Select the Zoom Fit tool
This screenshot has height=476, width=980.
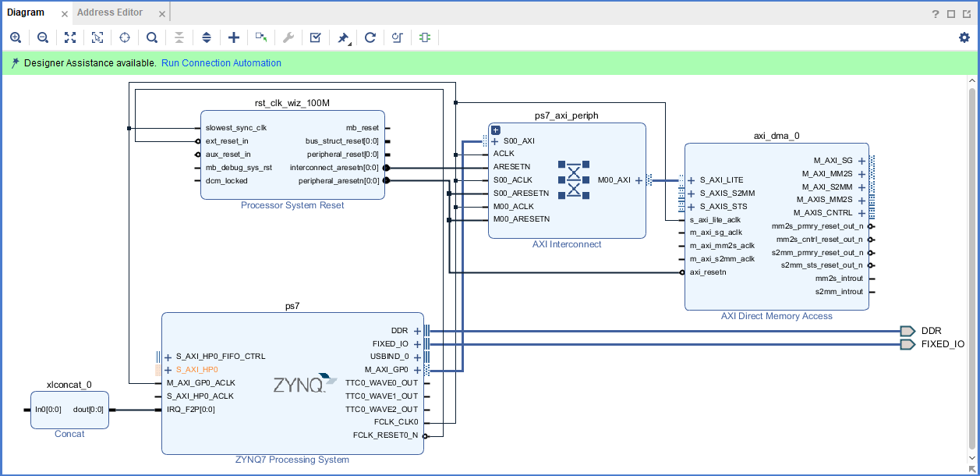tap(69, 37)
